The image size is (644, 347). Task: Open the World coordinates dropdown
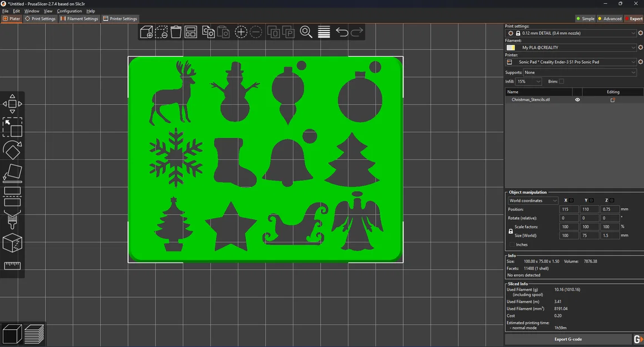tap(533, 200)
